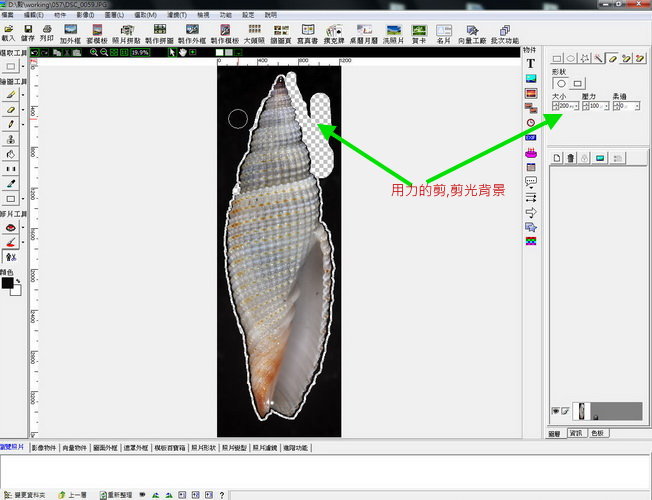Create a new layer with the page icon
Image resolution: width=652 pixels, height=500 pixels.
557,158
